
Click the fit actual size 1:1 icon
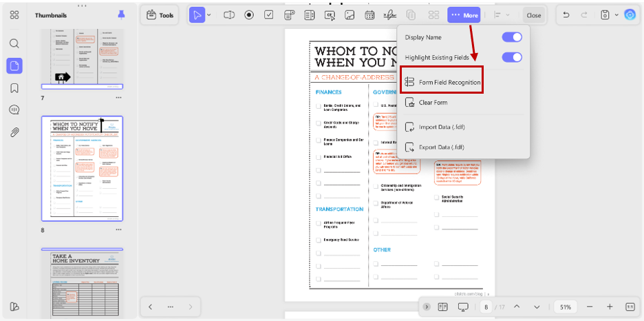630,307
